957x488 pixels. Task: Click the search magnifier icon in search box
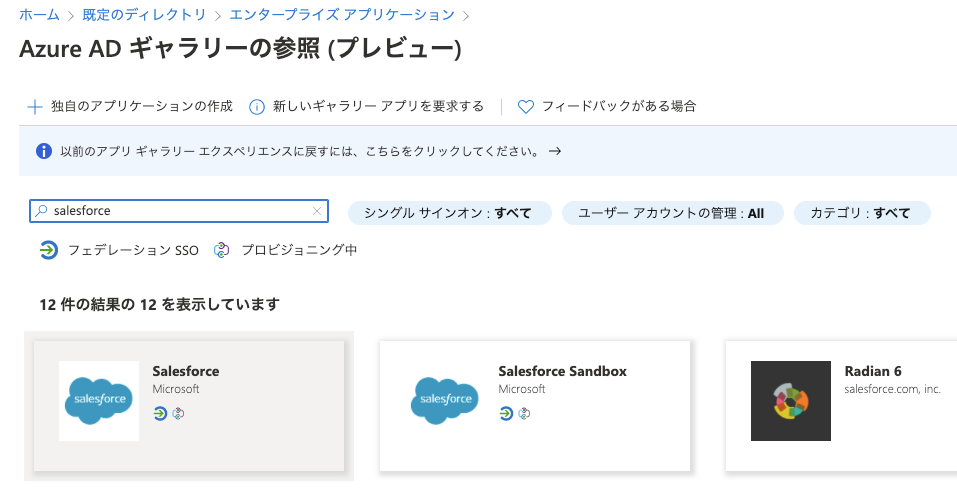point(41,211)
